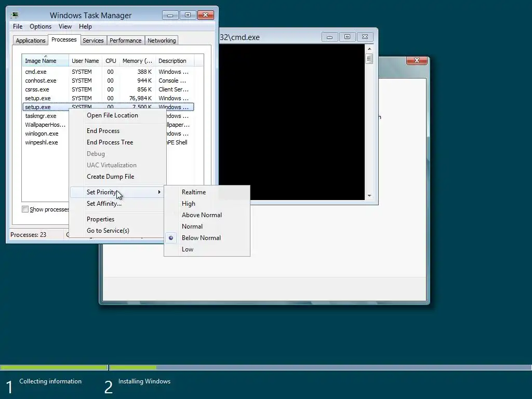The height and width of the screenshot is (399, 532).
Task: Sort by User Name column header
Action: click(85, 61)
